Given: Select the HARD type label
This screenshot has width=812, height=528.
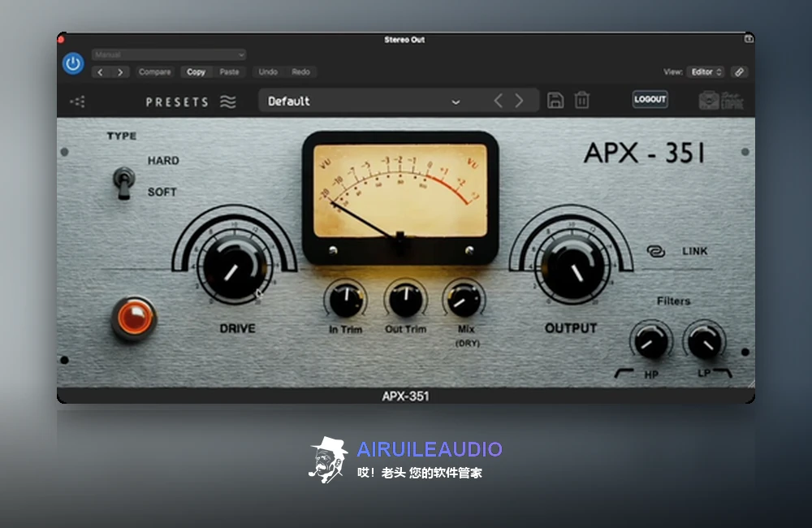Looking at the screenshot, I should [x=163, y=161].
